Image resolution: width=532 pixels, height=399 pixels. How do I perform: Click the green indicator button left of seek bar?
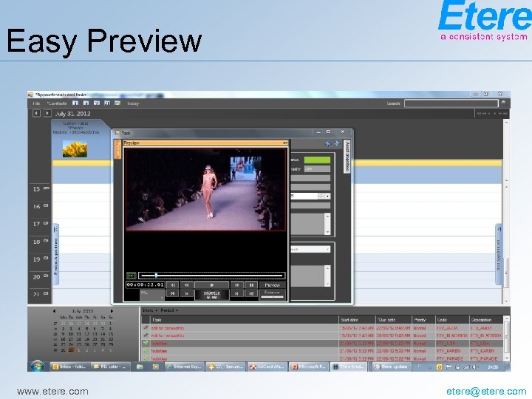pos(131,276)
